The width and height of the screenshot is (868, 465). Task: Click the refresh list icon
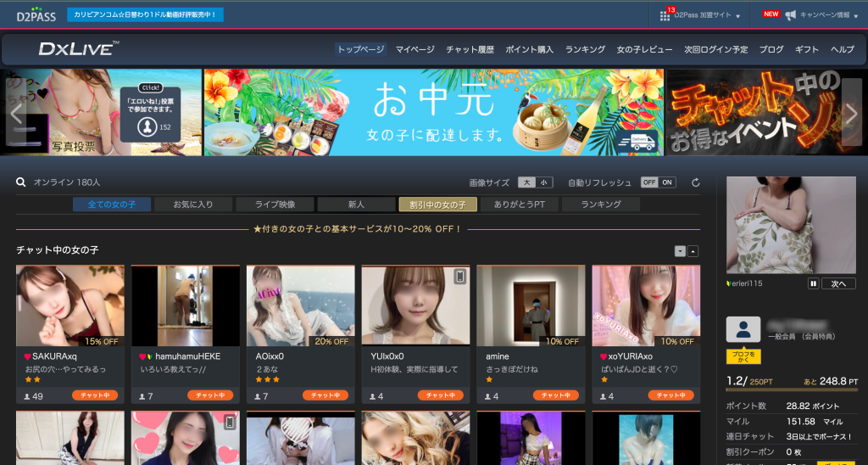(x=696, y=182)
